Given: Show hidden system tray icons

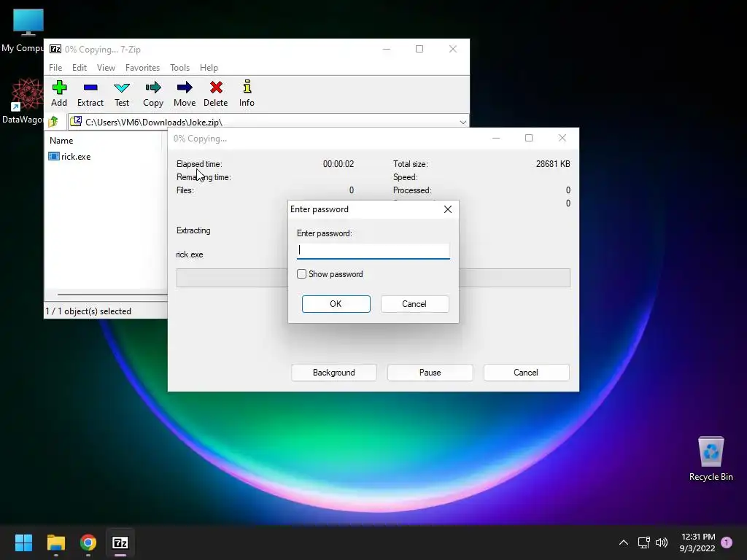Looking at the screenshot, I should click(x=623, y=542).
